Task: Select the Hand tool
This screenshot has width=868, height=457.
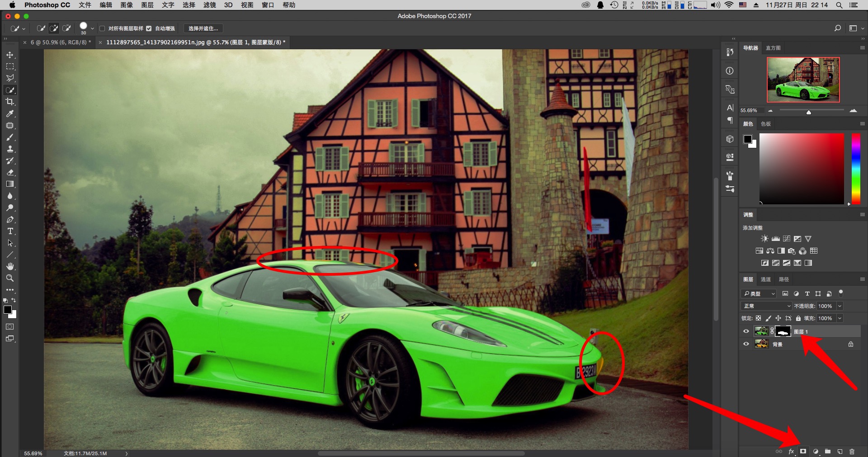Action: click(x=10, y=266)
